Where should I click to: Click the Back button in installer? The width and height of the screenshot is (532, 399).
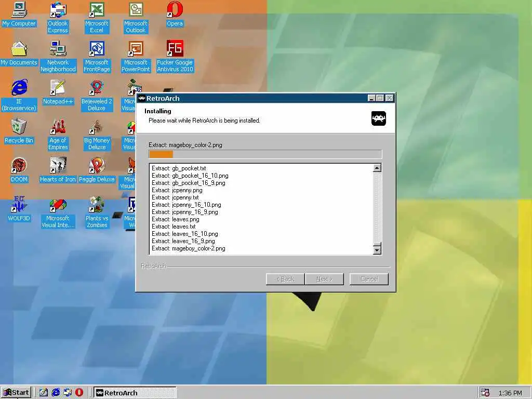pos(285,279)
